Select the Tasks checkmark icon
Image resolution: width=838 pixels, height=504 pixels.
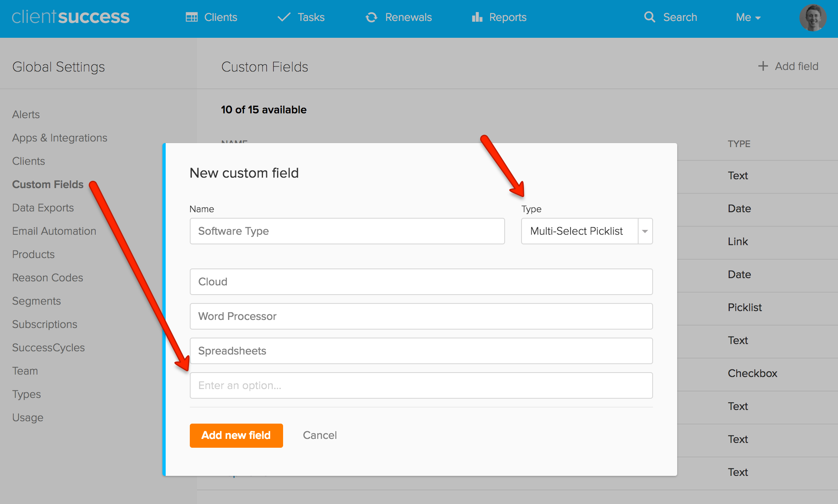pos(284,17)
